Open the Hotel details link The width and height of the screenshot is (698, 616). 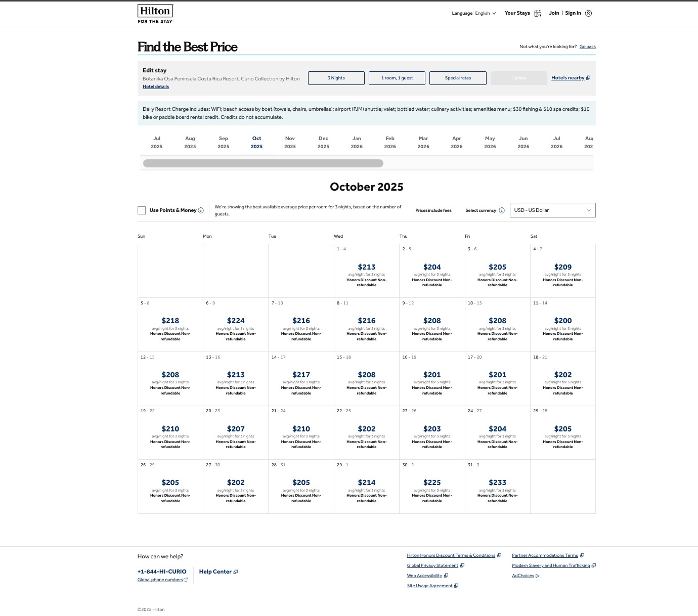tap(156, 86)
